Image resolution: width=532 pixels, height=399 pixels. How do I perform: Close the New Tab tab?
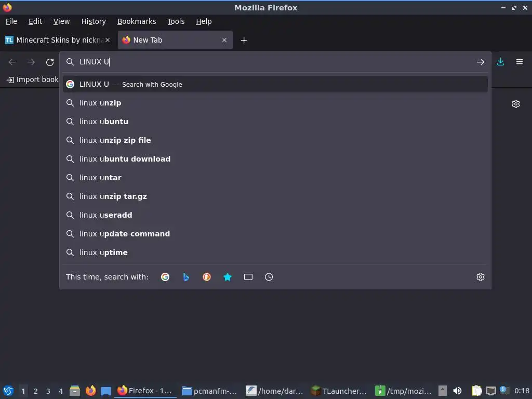(224, 40)
